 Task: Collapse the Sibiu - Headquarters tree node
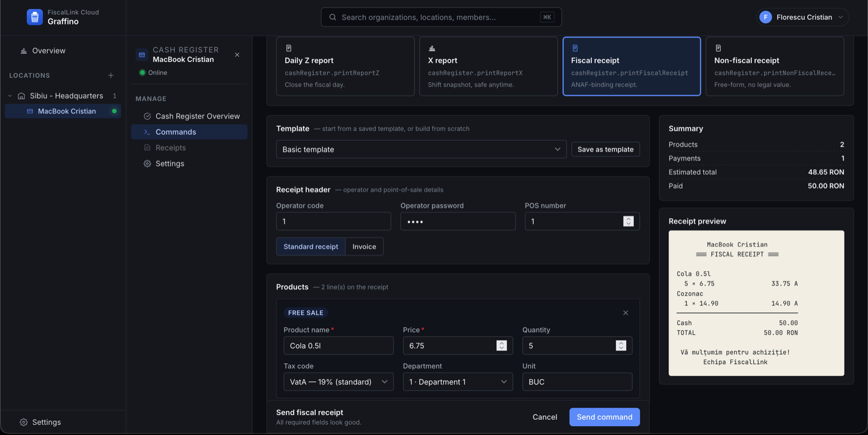pos(10,96)
